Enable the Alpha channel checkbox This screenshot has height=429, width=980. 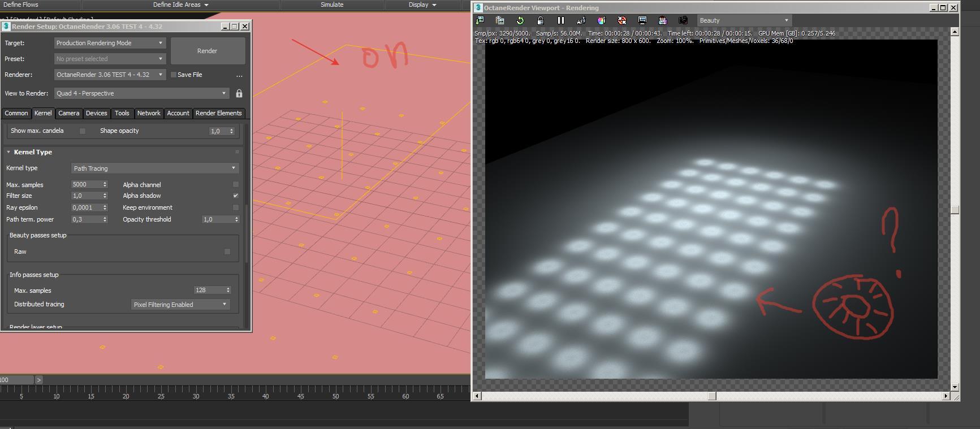click(x=236, y=185)
